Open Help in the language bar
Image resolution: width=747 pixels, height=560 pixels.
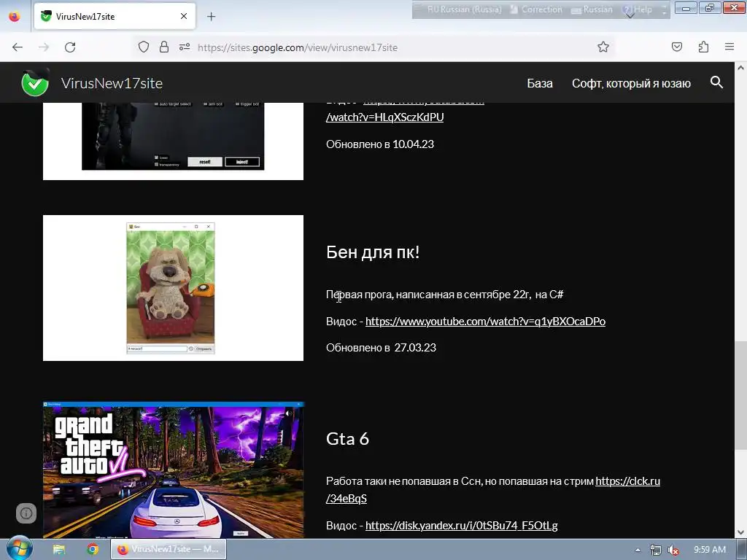tap(637, 9)
